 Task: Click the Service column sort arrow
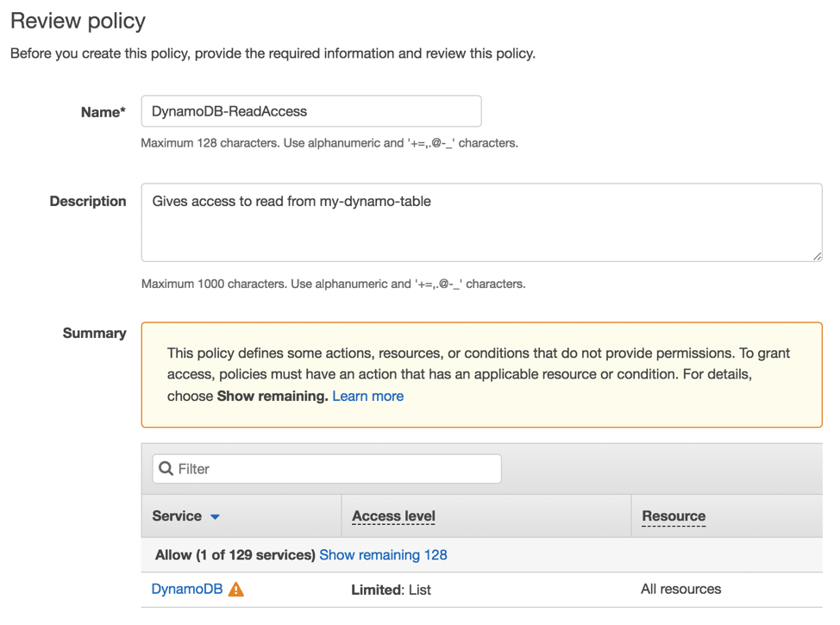point(215,517)
